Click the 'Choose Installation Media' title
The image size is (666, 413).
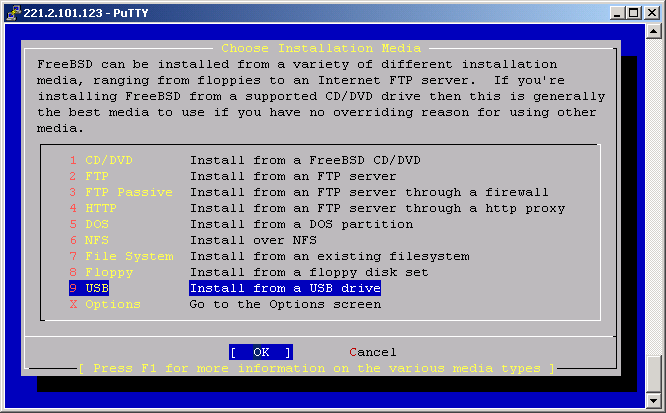click(x=321, y=48)
